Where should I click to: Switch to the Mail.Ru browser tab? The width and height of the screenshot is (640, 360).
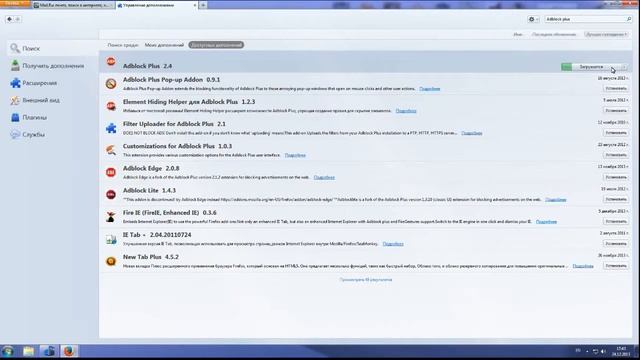73,5
